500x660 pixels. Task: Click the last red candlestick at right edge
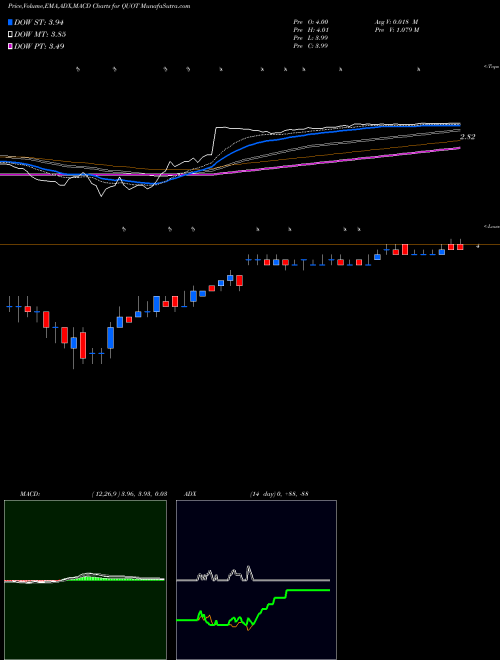click(460, 246)
